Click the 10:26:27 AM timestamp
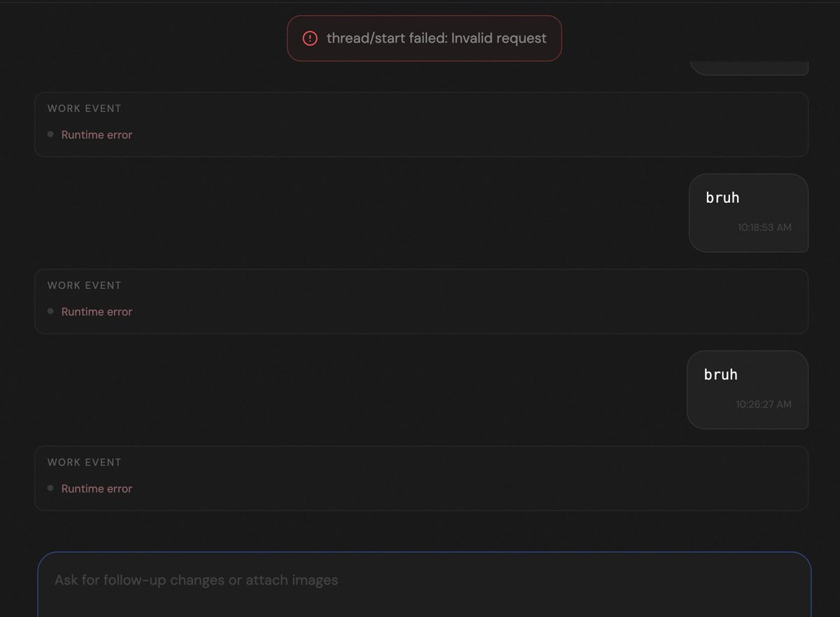 tap(764, 404)
